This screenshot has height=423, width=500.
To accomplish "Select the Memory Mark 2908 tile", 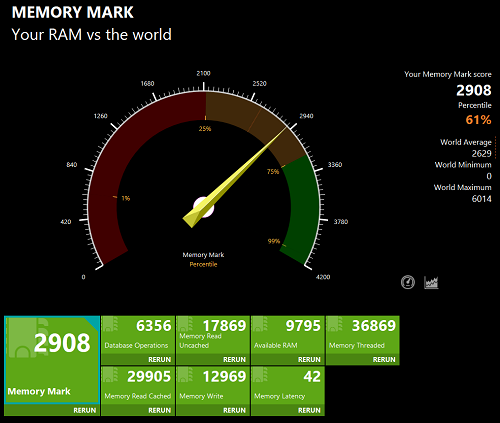I will pyautogui.click(x=52, y=360).
